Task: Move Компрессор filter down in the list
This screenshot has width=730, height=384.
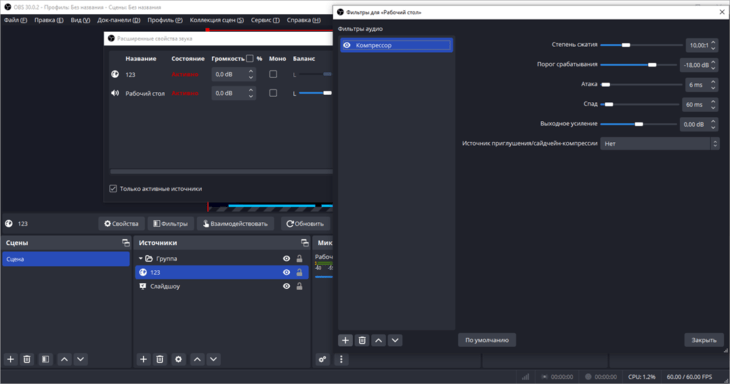Action: pyautogui.click(x=395, y=340)
